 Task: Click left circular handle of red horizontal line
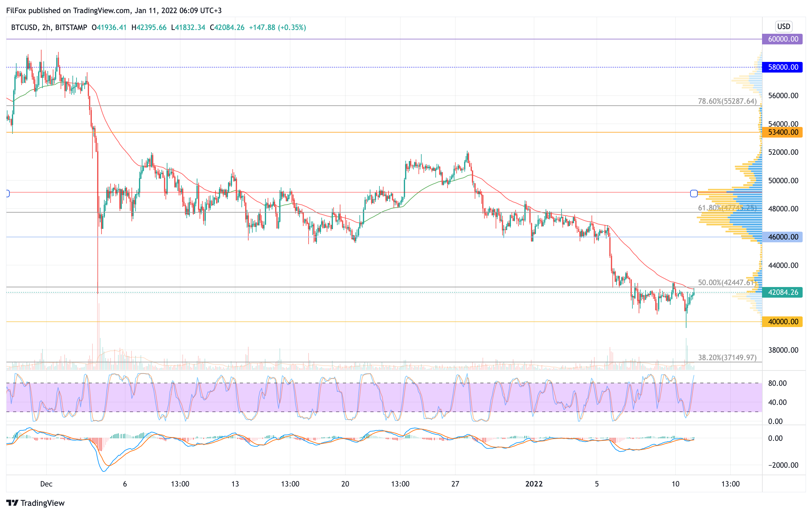point(7,194)
